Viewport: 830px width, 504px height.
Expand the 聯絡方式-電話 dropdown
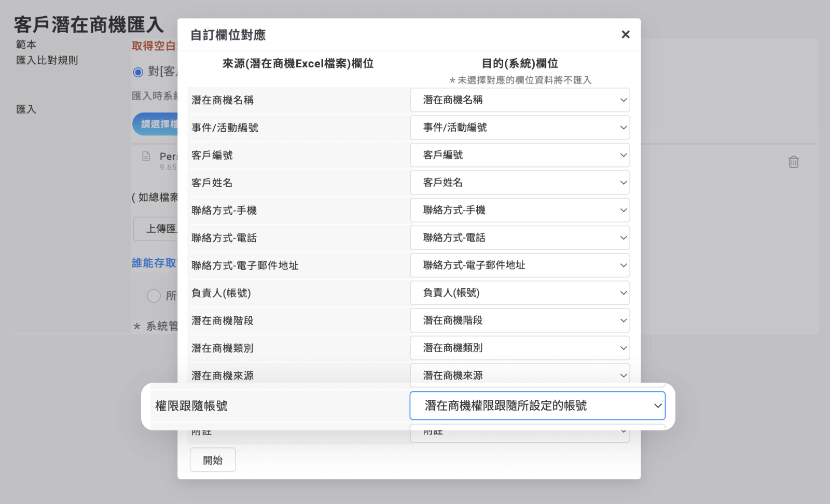click(520, 237)
